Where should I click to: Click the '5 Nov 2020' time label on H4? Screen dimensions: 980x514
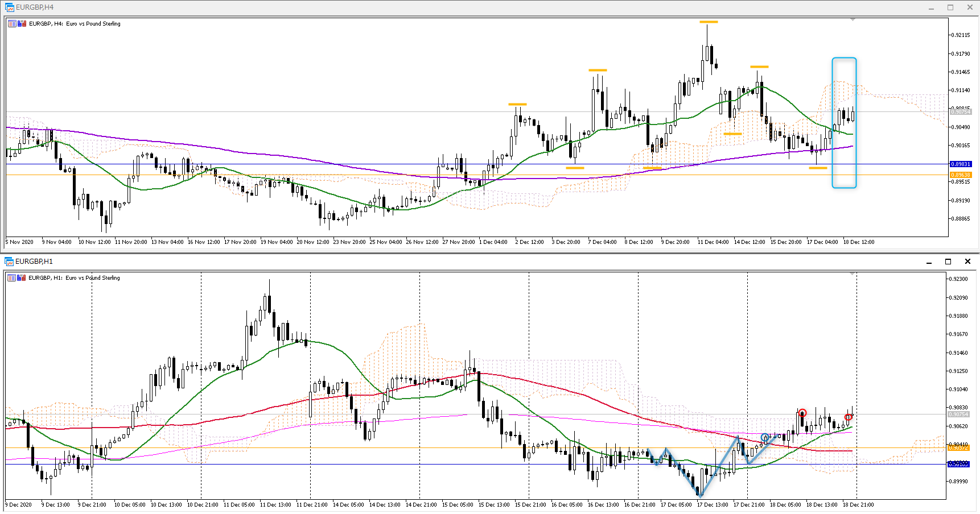click(x=19, y=242)
